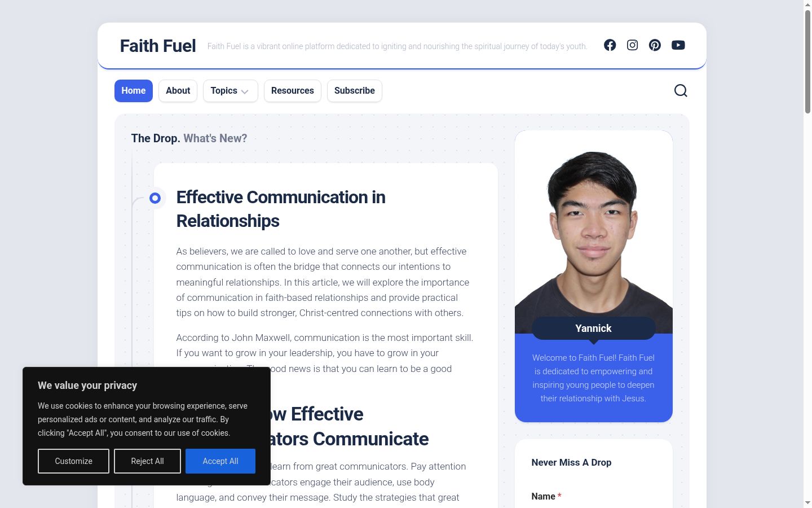Open the Subscribe menu item
Image resolution: width=812 pixels, height=508 pixels.
(355, 91)
